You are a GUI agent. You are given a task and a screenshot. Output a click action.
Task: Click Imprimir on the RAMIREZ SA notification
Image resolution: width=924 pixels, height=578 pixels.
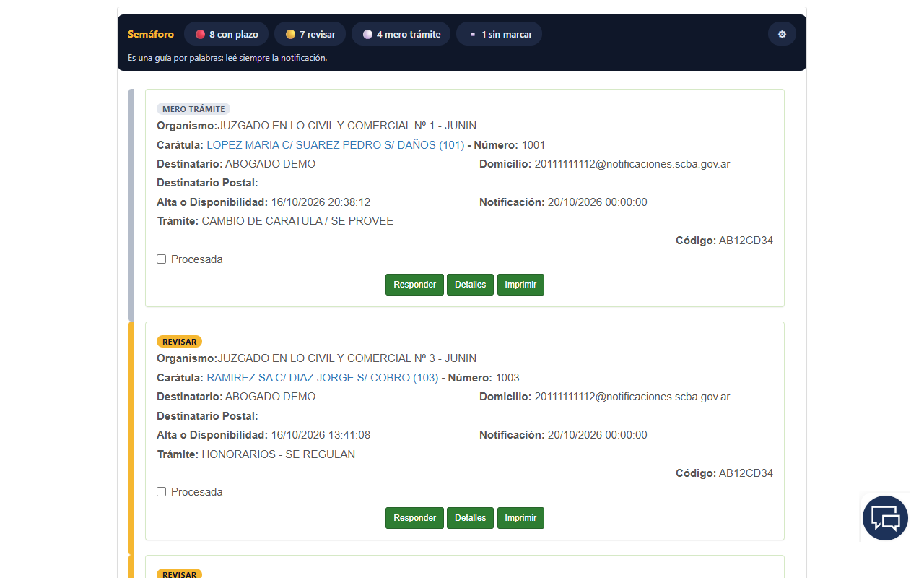tap(520, 518)
